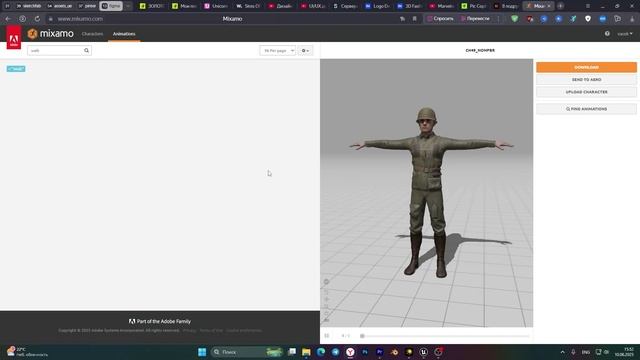Open the Animations tab
This screenshot has height=360, width=640.
pos(124,34)
